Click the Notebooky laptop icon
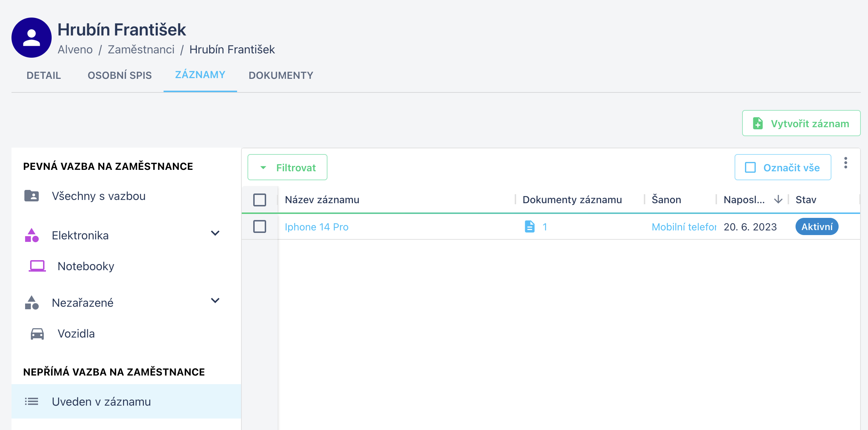This screenshot has width=868, height=430. pyautogui.click(x=37, y=266)
